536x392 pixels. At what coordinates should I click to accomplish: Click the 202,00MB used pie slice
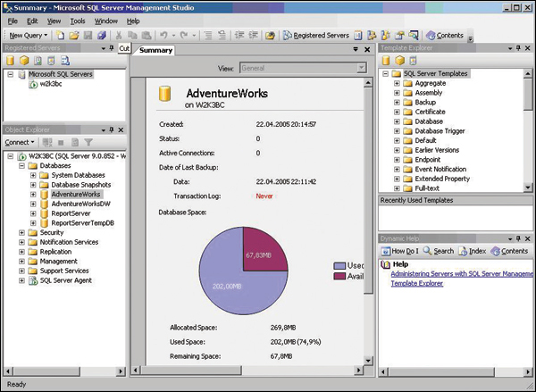[x=227, y=287]
